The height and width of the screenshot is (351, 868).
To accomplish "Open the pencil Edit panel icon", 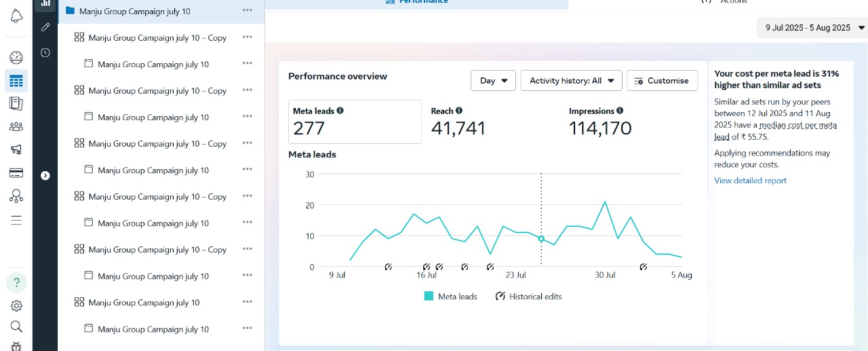I will [x=45, y=27].
